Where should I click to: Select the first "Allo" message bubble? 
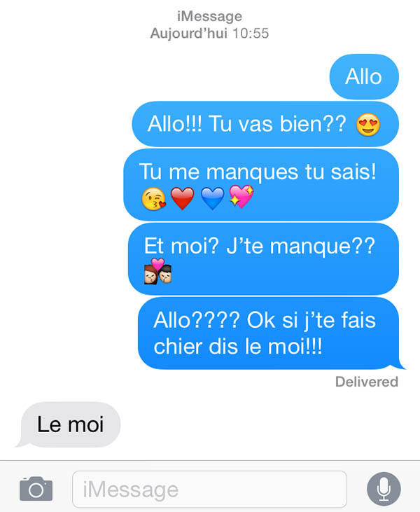[x=364, y=77]
